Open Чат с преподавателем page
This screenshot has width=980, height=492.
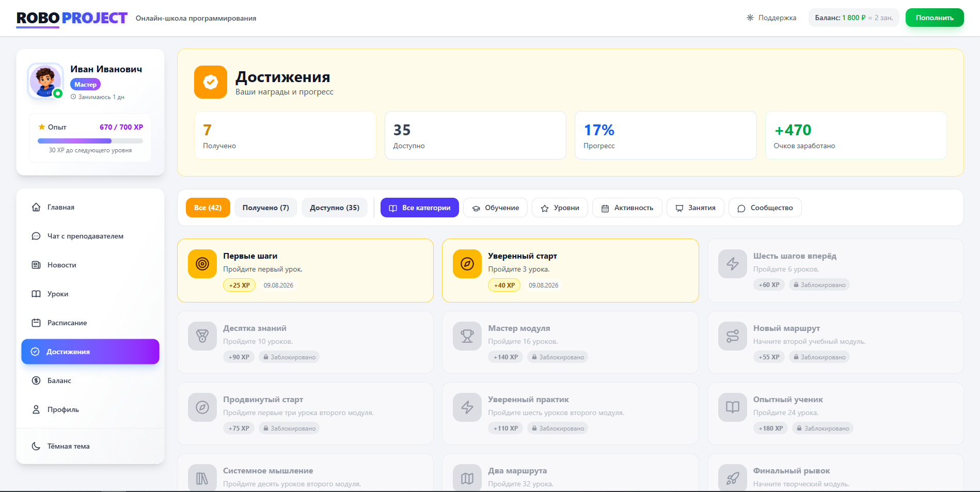[90, 236]
